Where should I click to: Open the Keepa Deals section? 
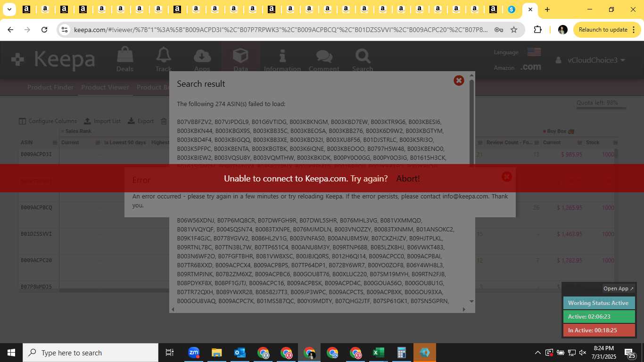pyautogui.click(x=125, y=59)
